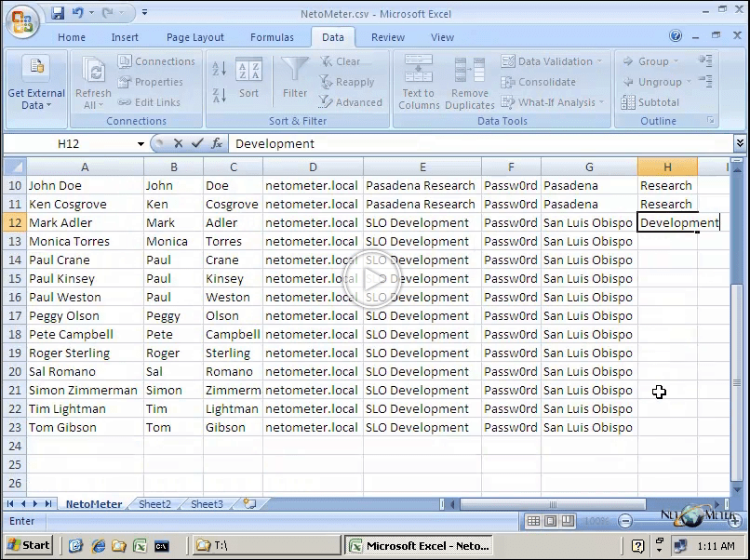Select the Reapply filter icon
The height and width of the screenshot is (560, 750).
tap(348, 82)
